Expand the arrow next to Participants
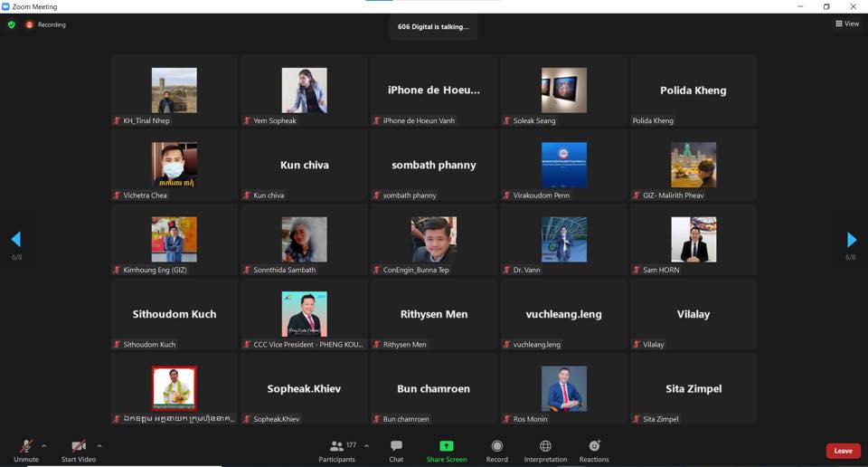 (x=366, y=446)
